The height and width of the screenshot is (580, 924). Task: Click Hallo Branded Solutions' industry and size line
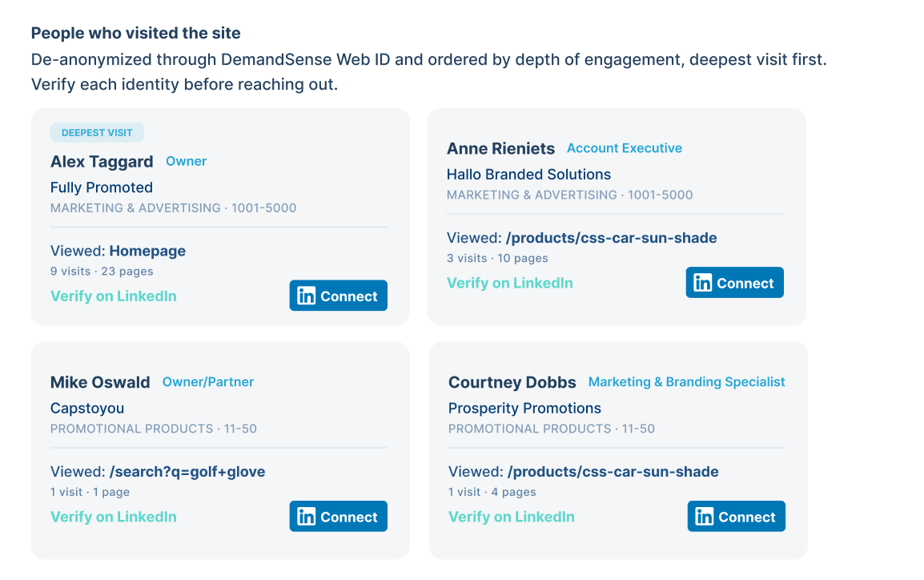569,195
